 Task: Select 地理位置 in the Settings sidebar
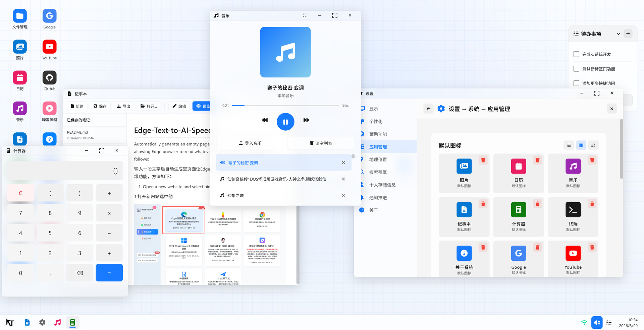click(x=386, y=159)
